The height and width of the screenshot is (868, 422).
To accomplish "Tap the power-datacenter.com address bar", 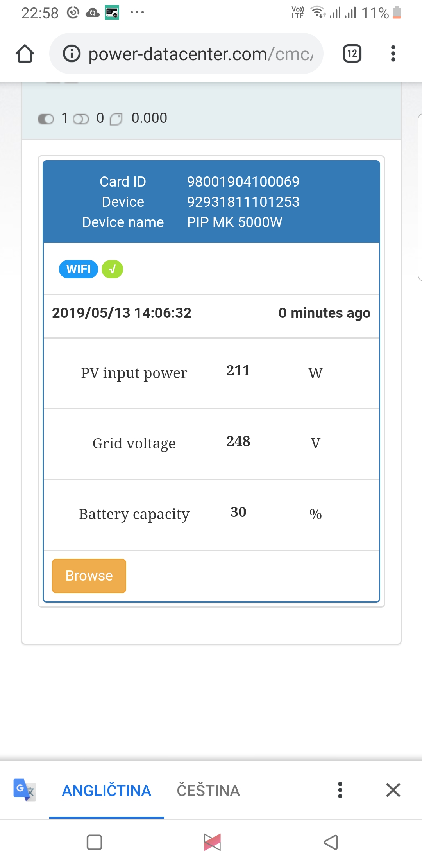I will tap(200, 54).
